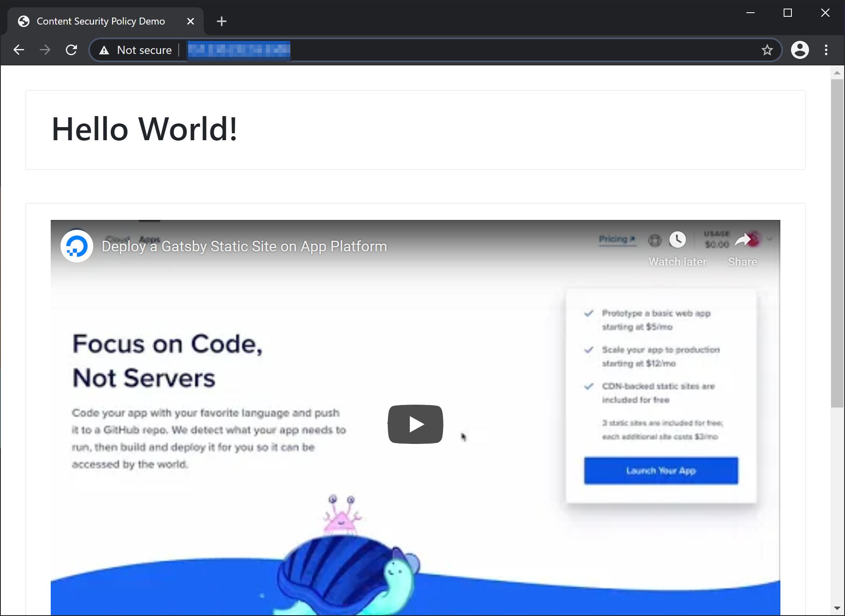Open a new browser tab
This screenshot has height=616, width=845.
(221, 21)
